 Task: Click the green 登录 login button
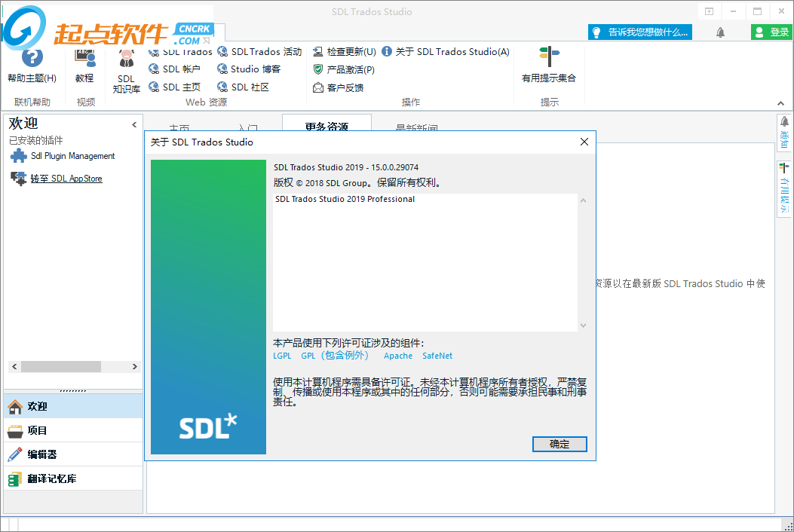click(x=771, y=32)
